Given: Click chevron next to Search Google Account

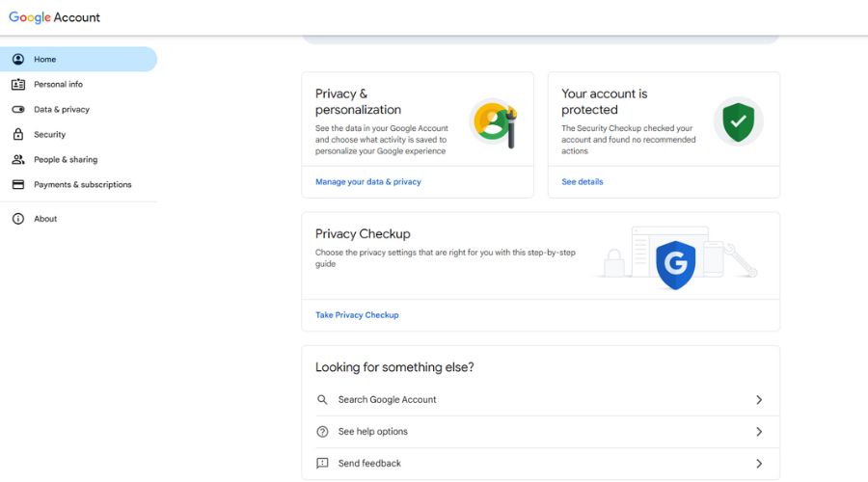Looking at the screenshot, I should pyautogui.click(x=759, y=399).
